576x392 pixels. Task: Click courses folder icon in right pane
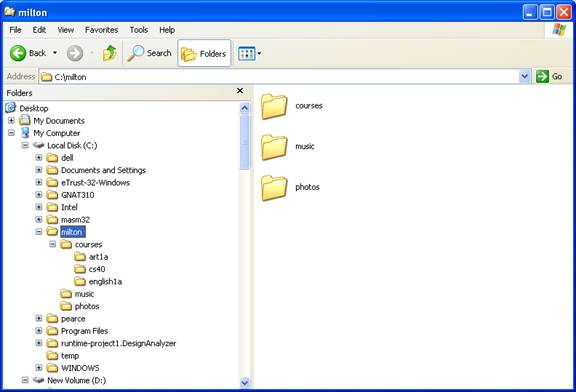(x=274, y=107)
